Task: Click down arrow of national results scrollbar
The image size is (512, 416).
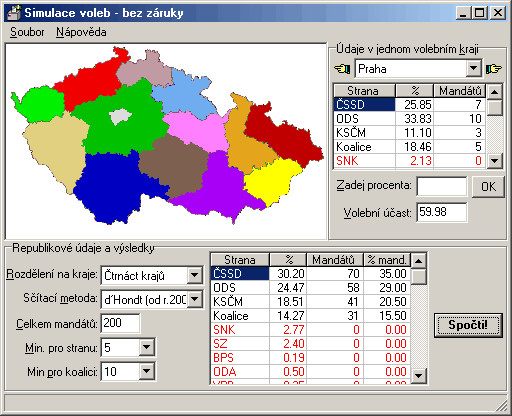Action: (419, 376)
